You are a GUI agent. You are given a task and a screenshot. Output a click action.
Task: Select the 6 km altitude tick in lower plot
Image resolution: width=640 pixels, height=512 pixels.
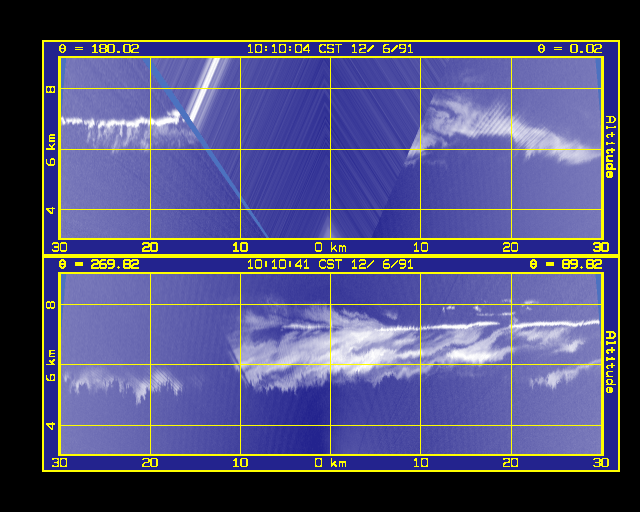51,365
